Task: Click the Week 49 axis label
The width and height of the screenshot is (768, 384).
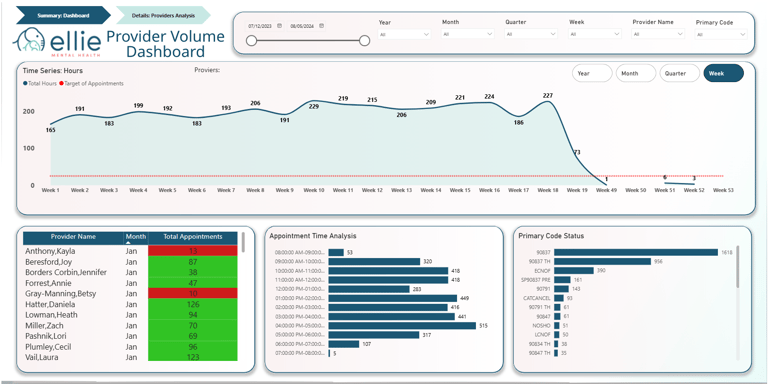Action: pos(606,190)
